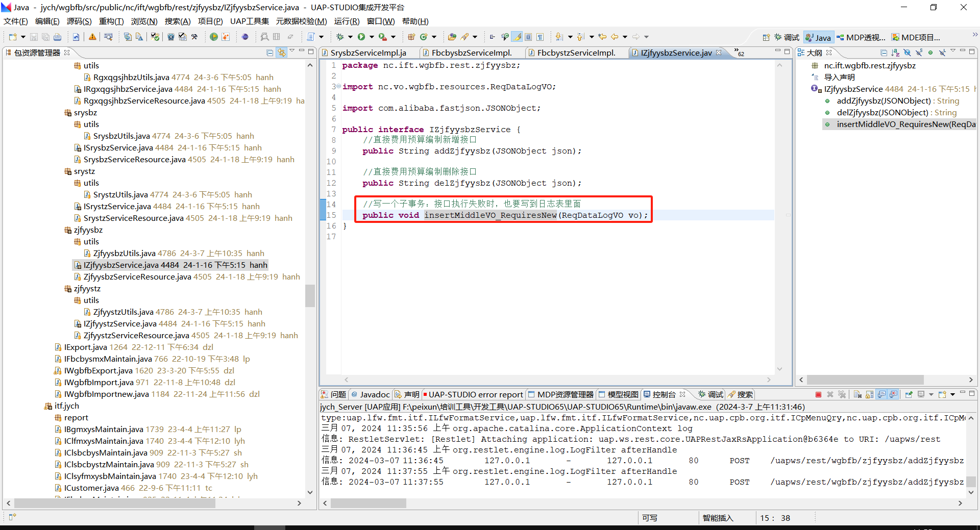Open the New file dropdown arrow
Viewport: 980px width, 530px height.
pos(23,37)
